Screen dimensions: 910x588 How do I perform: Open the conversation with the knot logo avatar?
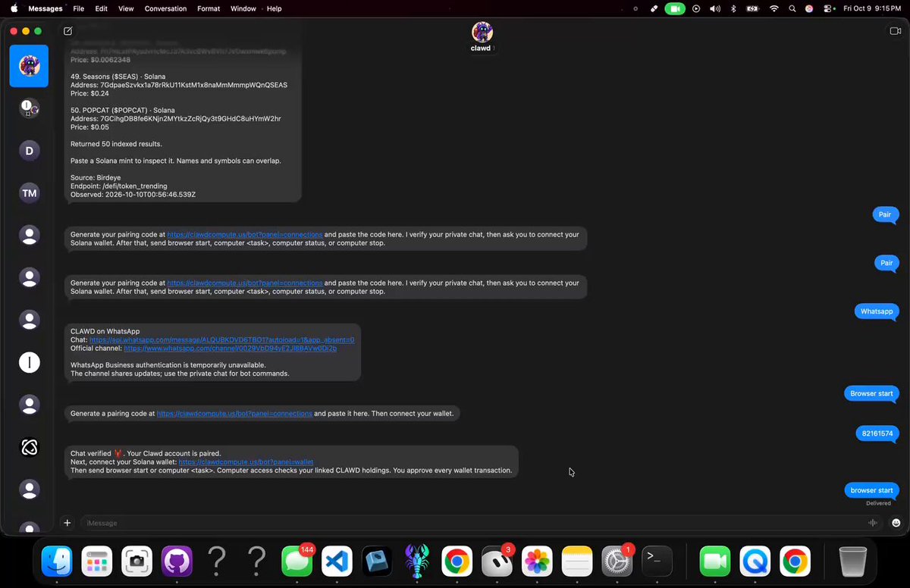pyautogui.click(x=29, y=448)
